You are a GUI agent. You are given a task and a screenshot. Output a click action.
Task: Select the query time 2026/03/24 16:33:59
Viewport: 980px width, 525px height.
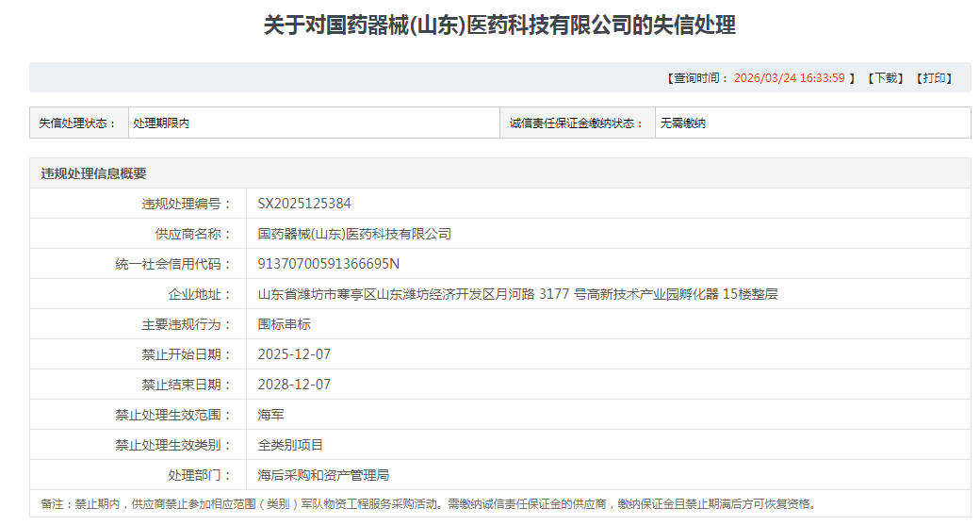[789, 78]
